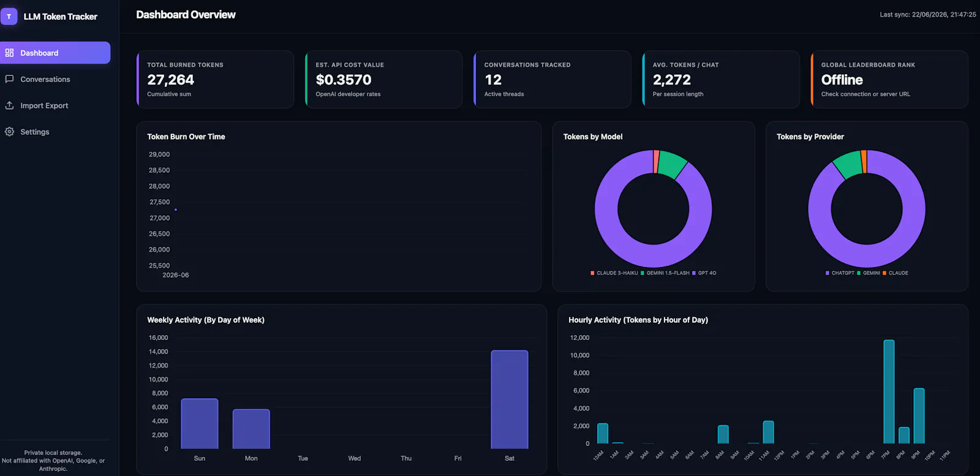Click the 'Wed' label on weekly chart
980x476 pixels.
(355, 458)
